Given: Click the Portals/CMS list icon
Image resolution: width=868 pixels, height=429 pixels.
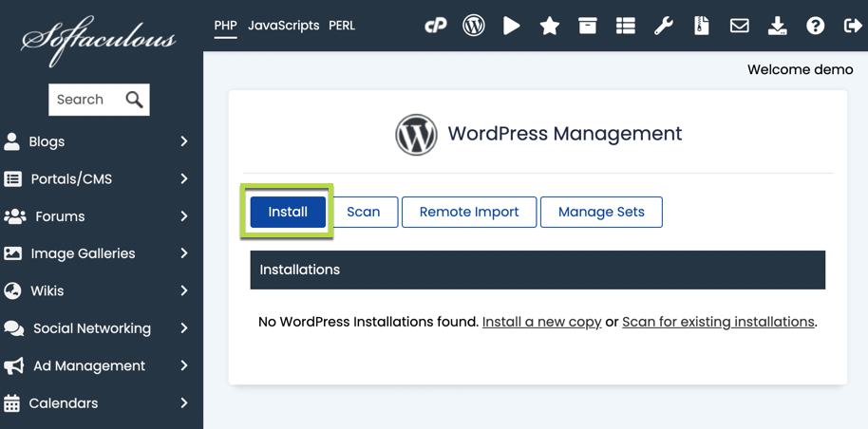Looking at the screenshot, I should coord(12,178).
